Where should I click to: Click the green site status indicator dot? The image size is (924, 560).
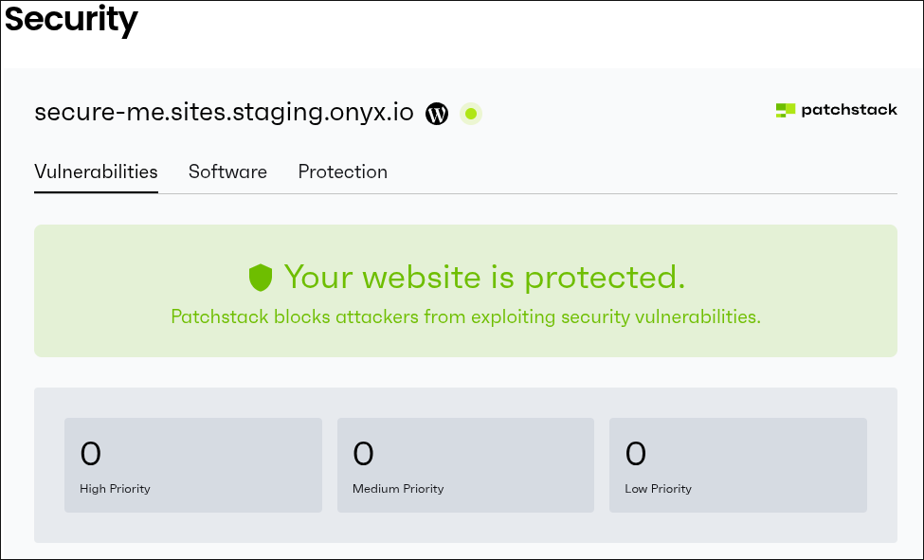[471, 114]
